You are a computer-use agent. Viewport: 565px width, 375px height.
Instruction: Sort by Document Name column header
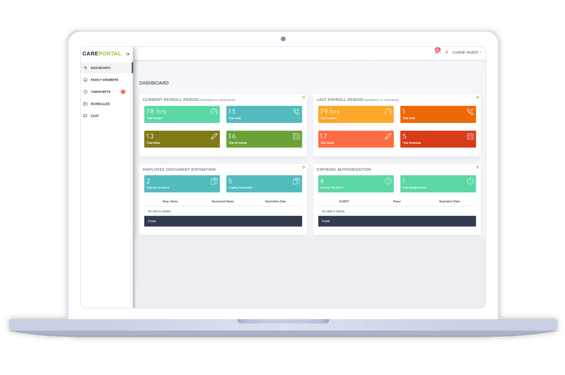click(x=223, y=201)
